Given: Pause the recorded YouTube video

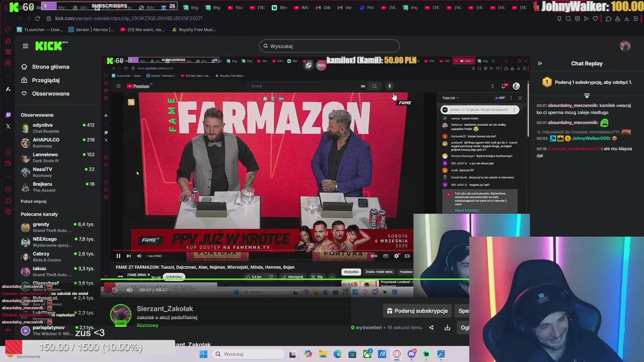Looking at the screenshot, I should [118, 256].
